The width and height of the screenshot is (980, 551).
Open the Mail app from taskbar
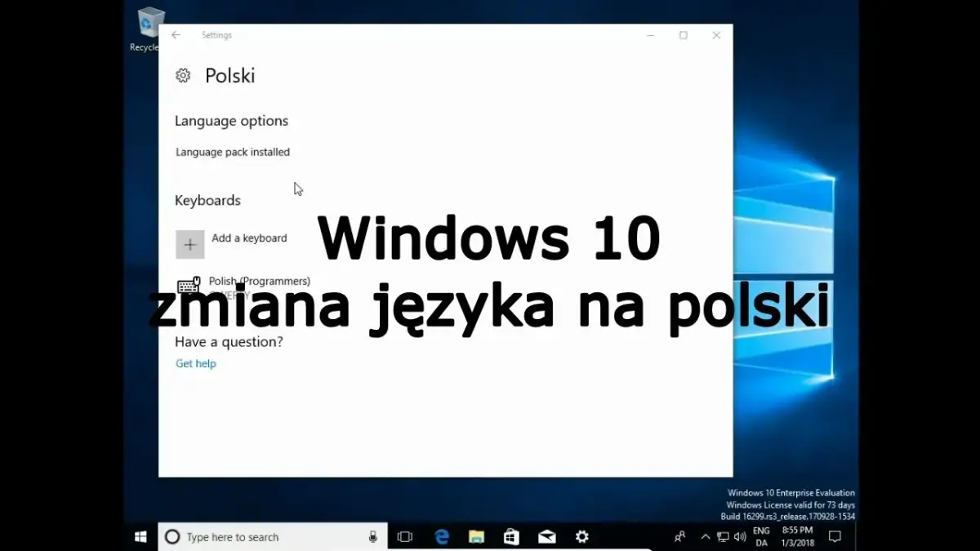[546, 536]
